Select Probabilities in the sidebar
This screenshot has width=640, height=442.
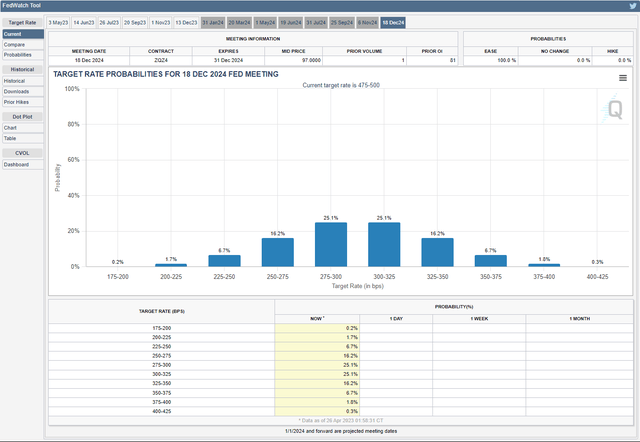pos(19,54)
